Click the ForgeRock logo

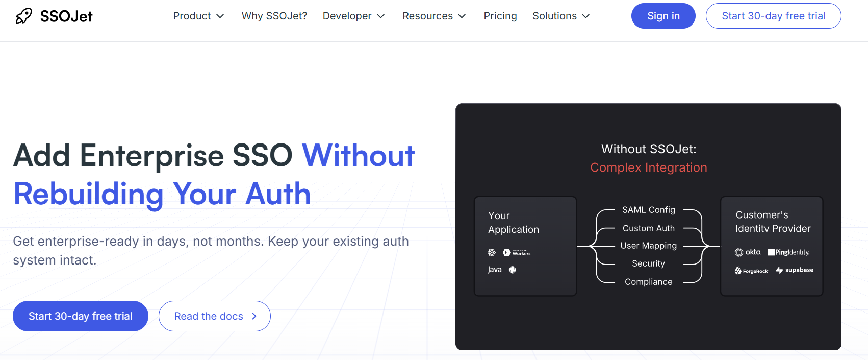tap(751, 271)
